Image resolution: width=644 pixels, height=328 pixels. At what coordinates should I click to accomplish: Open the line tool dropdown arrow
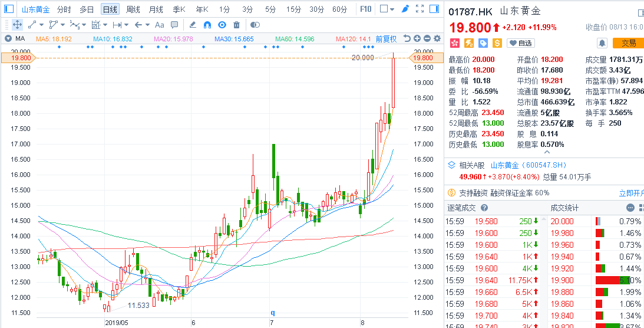coord(41,25)
